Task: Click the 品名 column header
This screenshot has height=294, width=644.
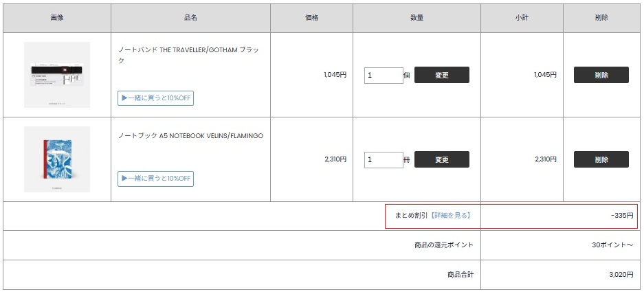Action: 190,18
